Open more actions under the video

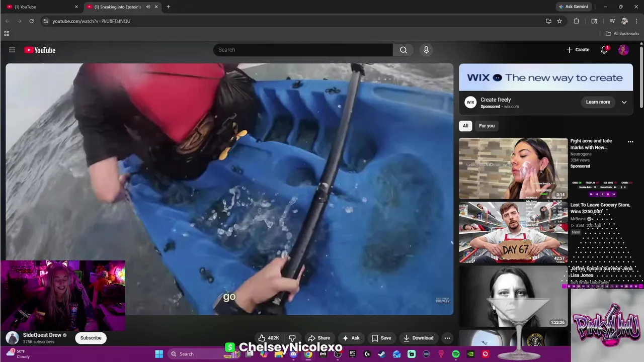coord(447,338)
